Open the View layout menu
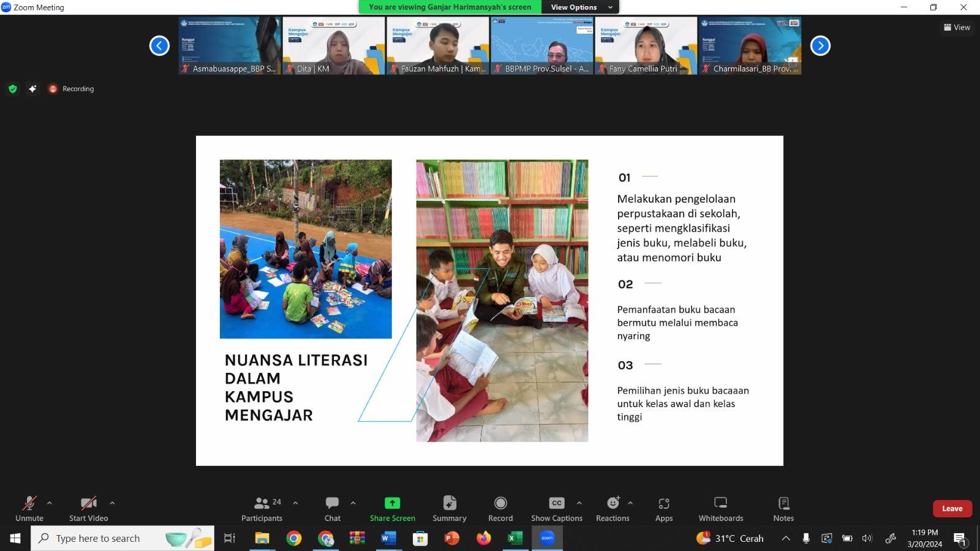 957,28
